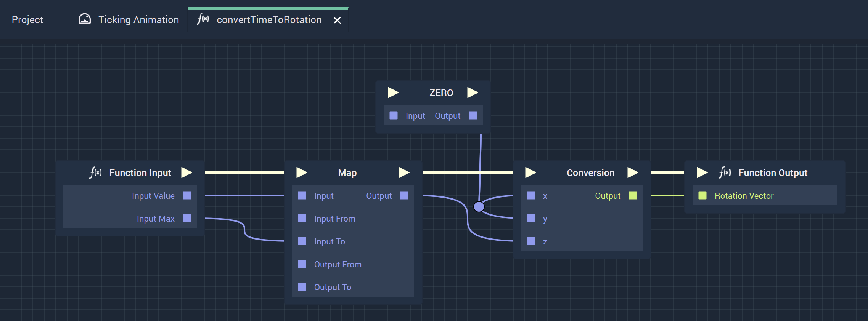Click the Input Value label
868x321 pixels.
click(x=153, y=196)
